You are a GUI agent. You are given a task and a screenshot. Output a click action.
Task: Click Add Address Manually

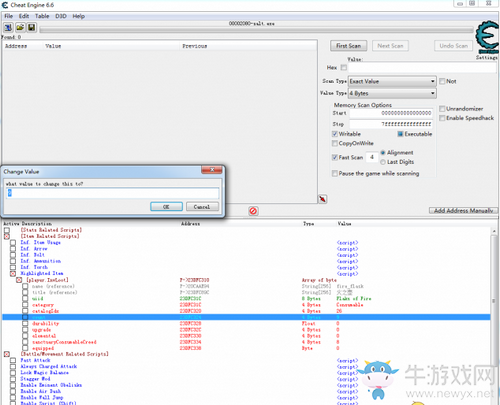[463, 211]
